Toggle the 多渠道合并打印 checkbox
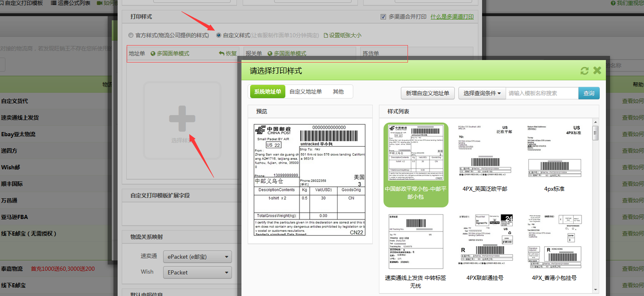Screen dimensions: 644x296 click(x=383, y=17)
